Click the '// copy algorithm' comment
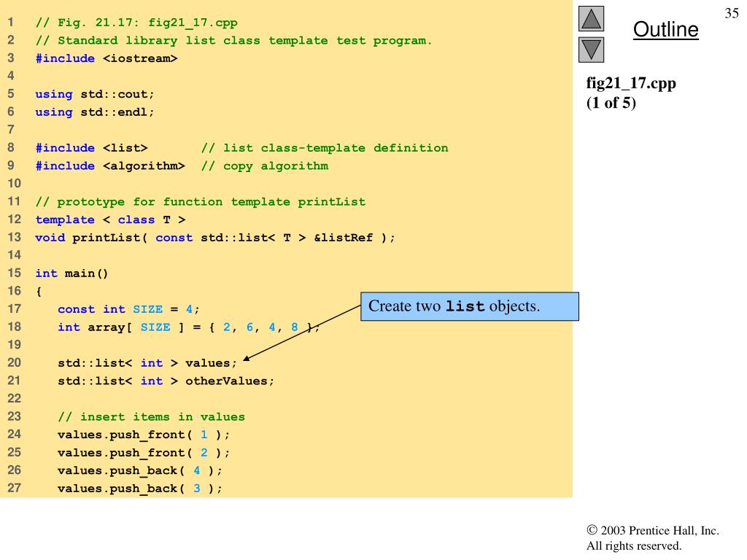Image resolution: width=747 pixels, height=560 pixels. coord(264,166)
